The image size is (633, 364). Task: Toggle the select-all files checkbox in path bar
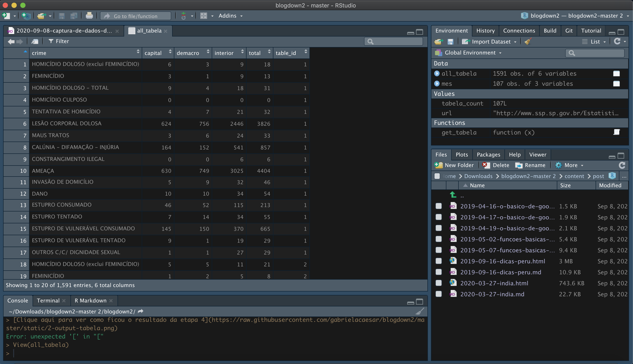coord(437,176)
